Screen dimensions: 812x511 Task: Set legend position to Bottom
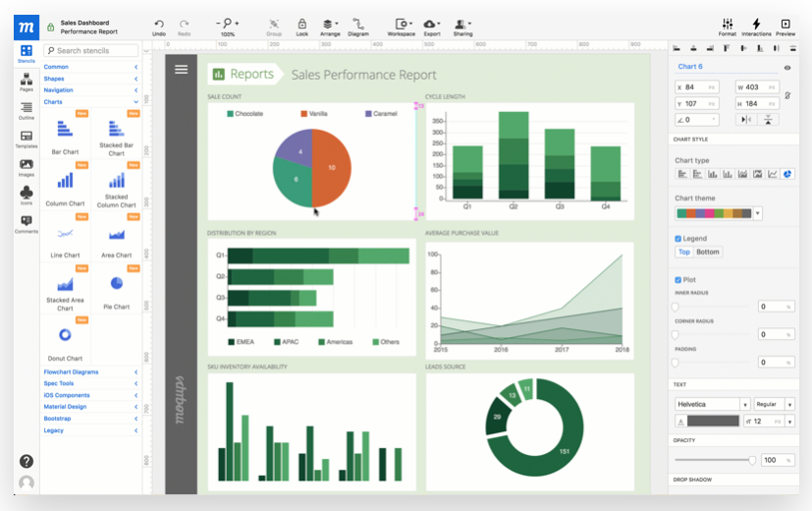pos(707,252)
